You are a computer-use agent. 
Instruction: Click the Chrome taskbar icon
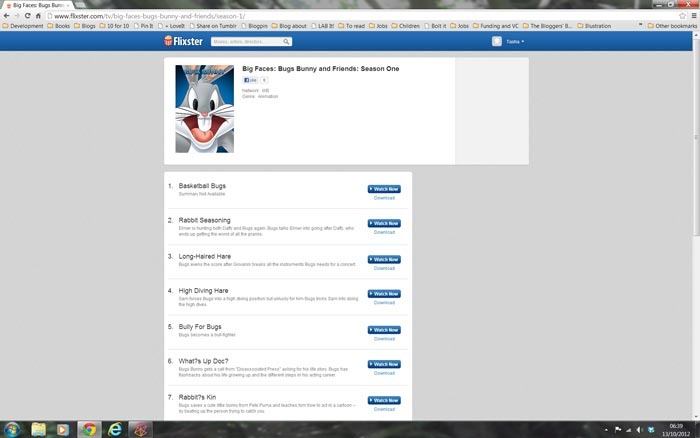click(89, 430)
